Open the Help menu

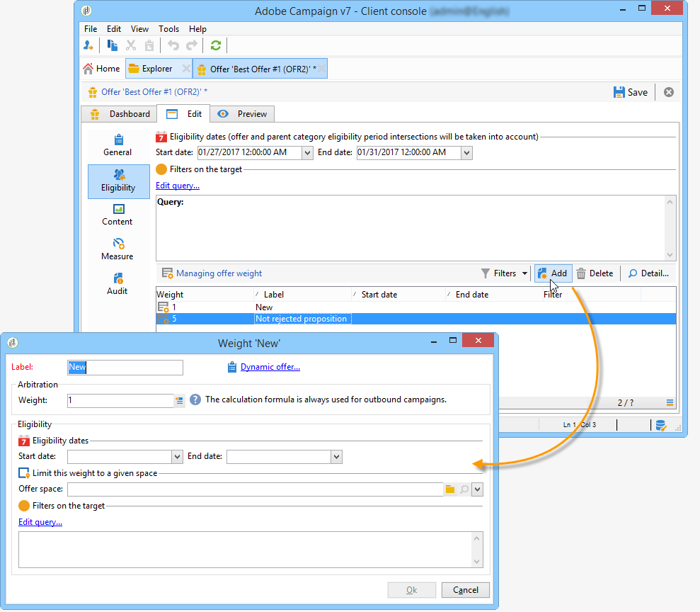click(x=197, y=29)
